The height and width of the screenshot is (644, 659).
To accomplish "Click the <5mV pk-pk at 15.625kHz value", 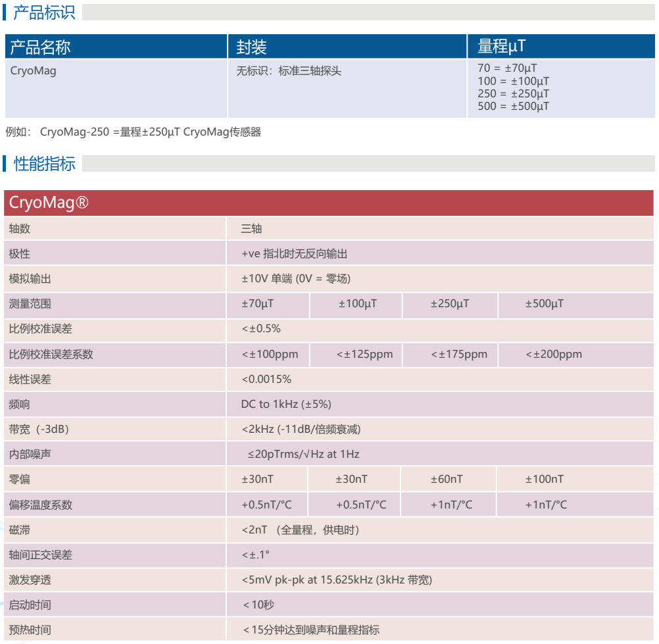I will point(337,580).
